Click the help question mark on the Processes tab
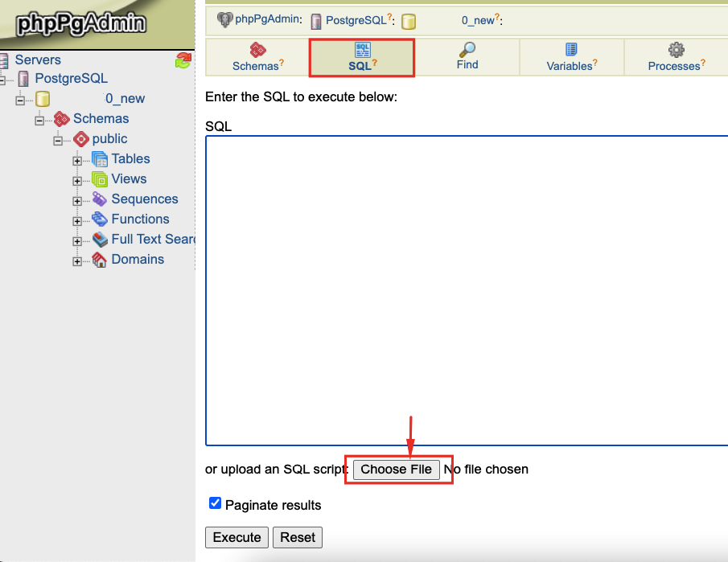 coord(703,62)
